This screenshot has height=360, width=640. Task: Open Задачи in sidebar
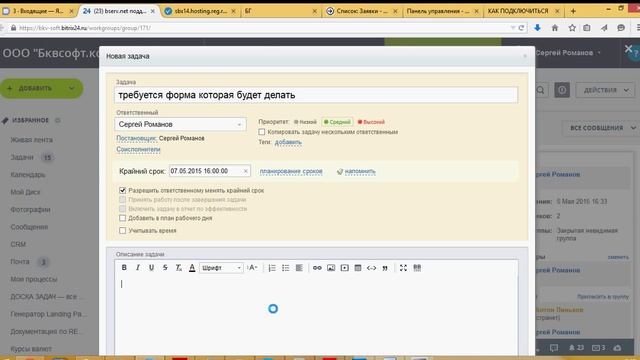(22, 157)
